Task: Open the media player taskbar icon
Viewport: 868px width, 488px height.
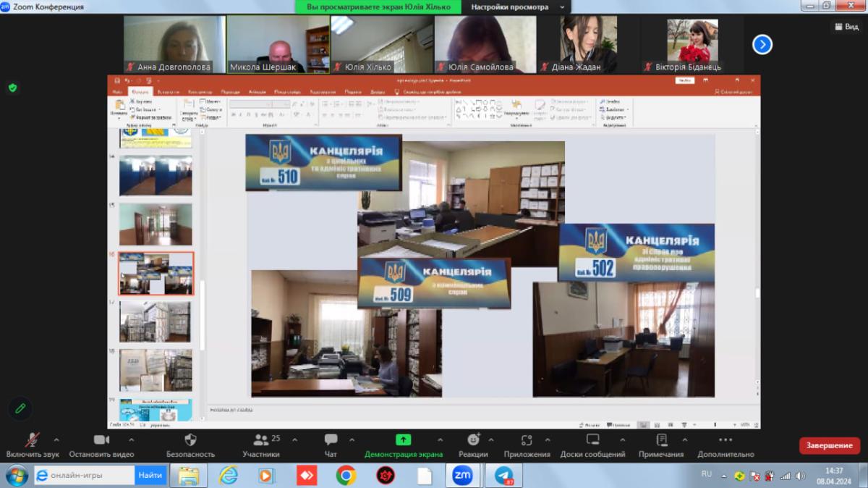Action: (268, 476)
